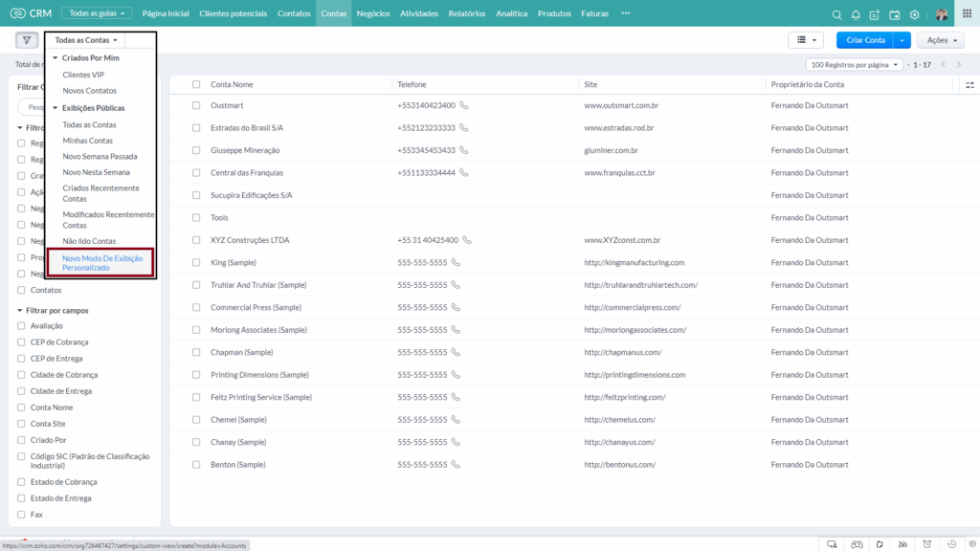980x551 pixels.
Task: Call the Outsmart account phone icon
Action: [464, 105]
